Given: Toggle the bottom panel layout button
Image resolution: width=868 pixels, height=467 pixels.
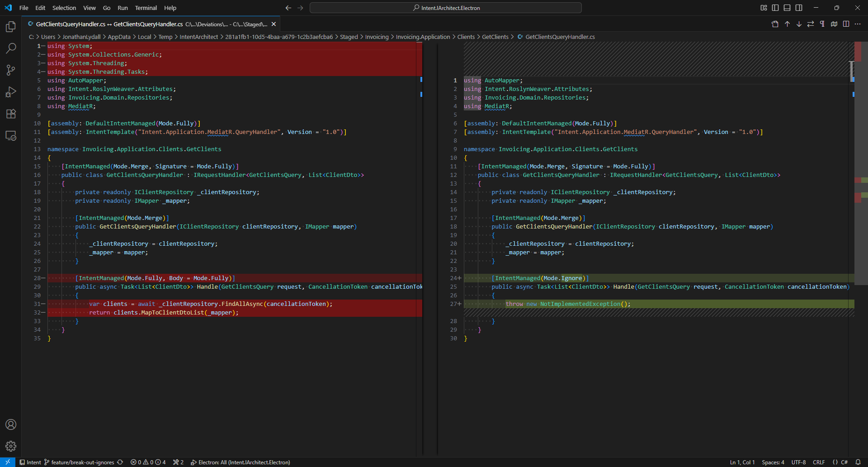Looking at the screenshot, I should (x=787, y=8).
